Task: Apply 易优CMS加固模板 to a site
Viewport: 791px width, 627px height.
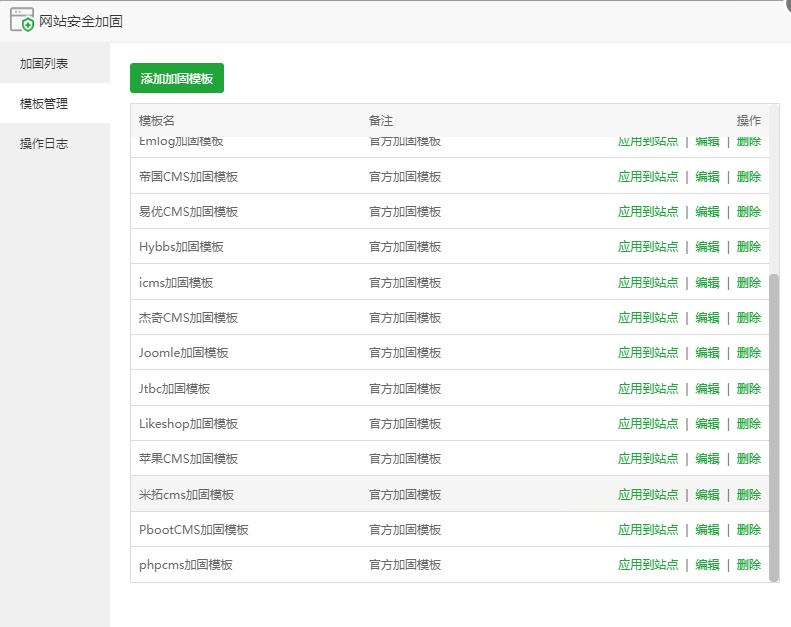Action: coord(648,212)
